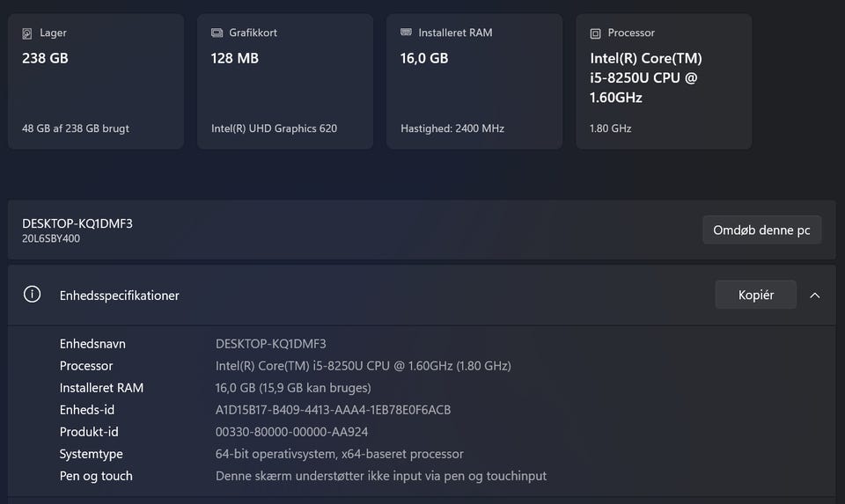Image resolution: width=845 pixels, height=504 pixels.
Task: Click the DESKTOP-KQ1DMF3 PC name heading
Action: point(77,223)
